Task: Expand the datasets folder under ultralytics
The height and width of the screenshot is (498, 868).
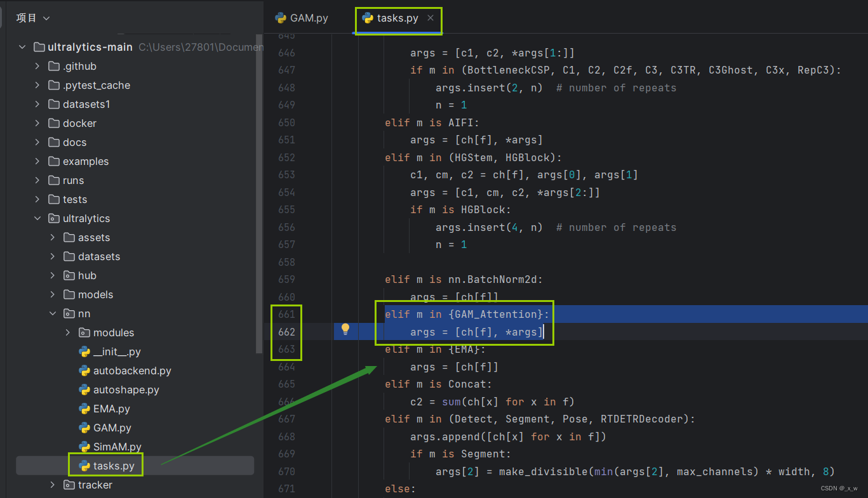Action: click(x=53, y=256)
